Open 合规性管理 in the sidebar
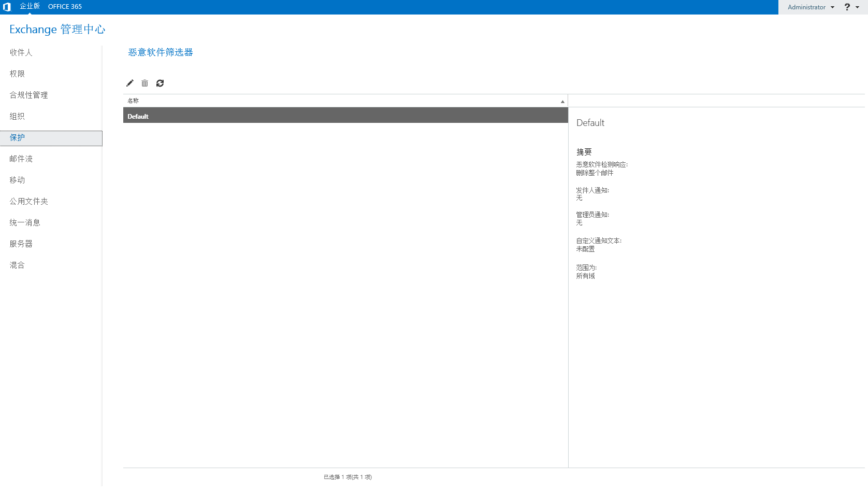The width and height of the screenshot is (868, 493). pos(28,95)
